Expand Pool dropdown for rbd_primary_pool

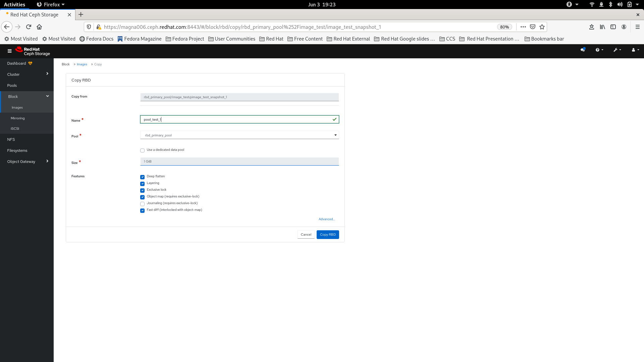[335, 135]
